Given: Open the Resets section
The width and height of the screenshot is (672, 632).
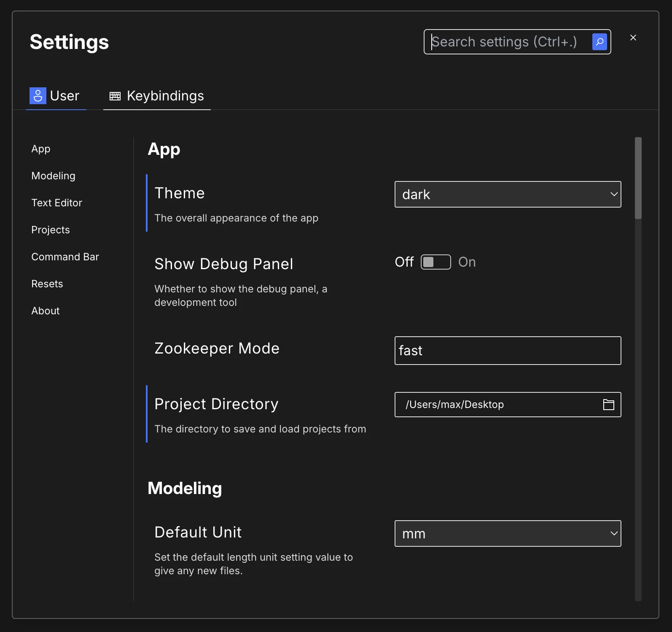Looking at the screenshot, I should click(47, 284).
